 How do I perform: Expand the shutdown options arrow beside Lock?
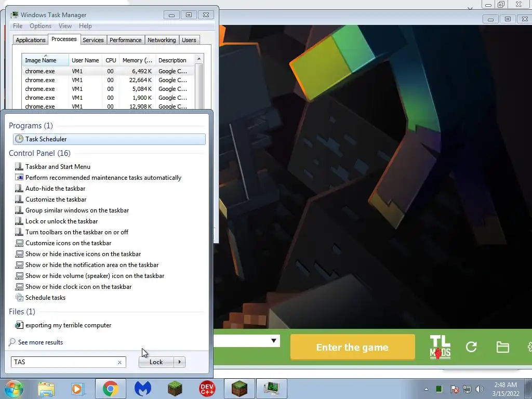[x=179, y=362]
